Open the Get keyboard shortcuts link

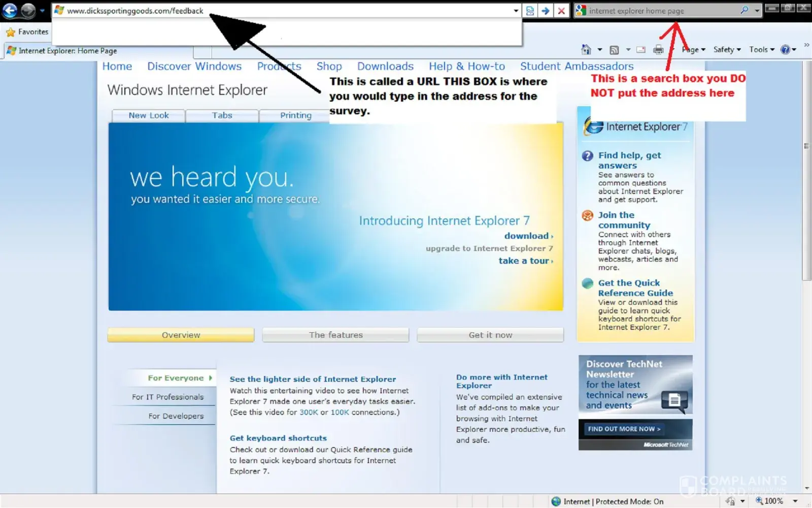tap(278, 438)
